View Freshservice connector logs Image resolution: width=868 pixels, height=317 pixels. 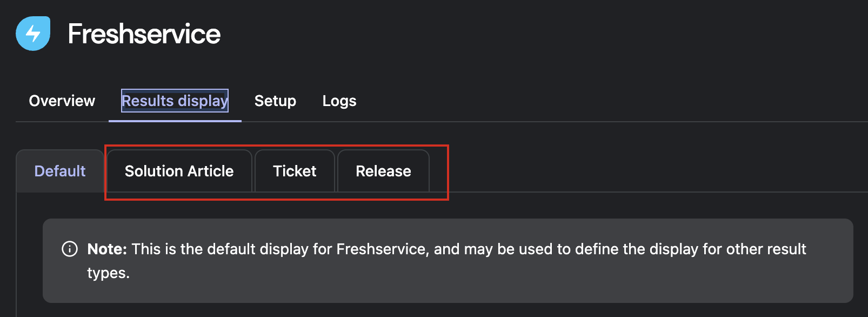339,101
